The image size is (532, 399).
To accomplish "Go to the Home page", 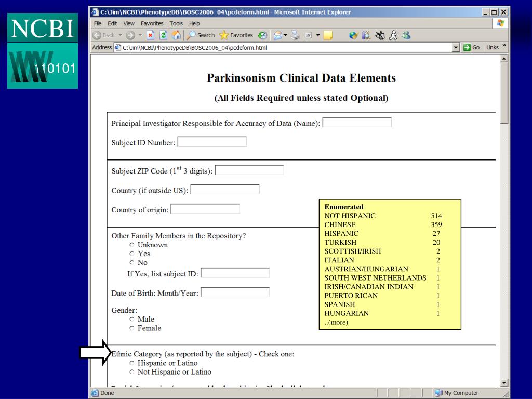I will click(177, 35).
